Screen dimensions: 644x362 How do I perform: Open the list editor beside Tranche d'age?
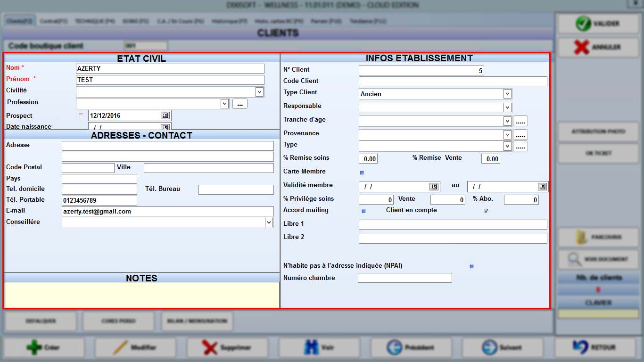[x=520, y=121]
